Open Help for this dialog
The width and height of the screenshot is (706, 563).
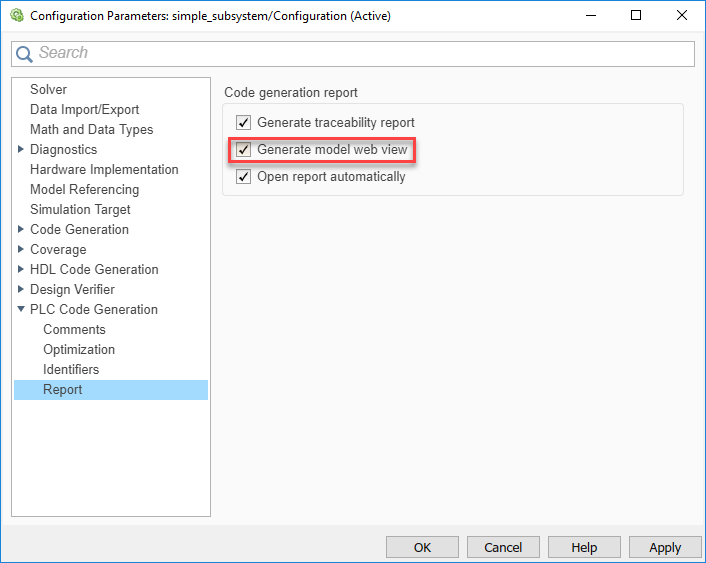click(584, 547)
